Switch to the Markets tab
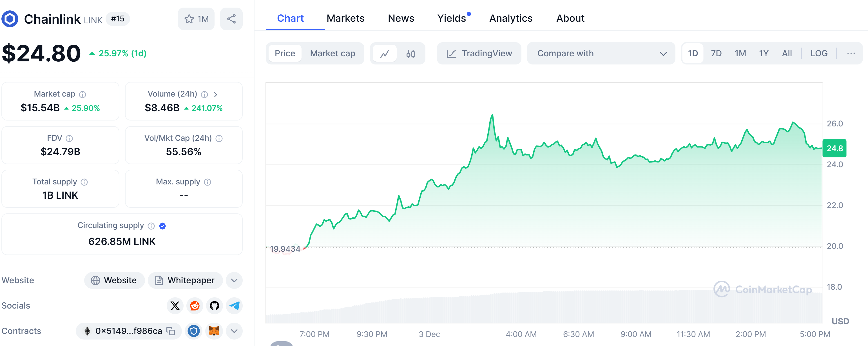868x346 pixels. (345, 18)
